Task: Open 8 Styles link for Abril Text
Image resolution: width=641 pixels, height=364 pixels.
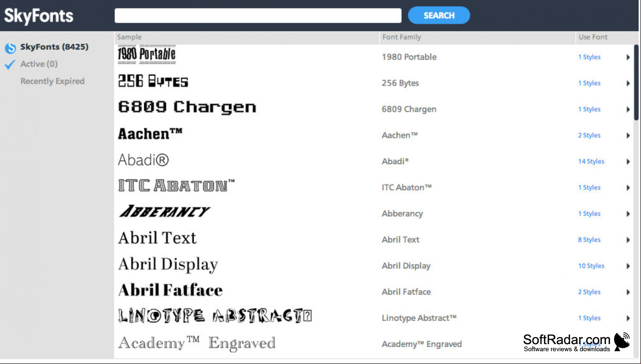Action: coord(589,240)
